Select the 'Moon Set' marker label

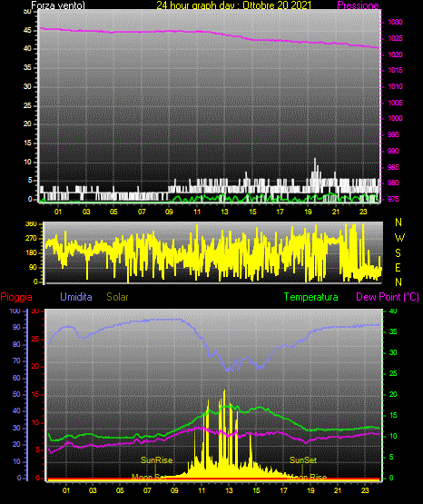(150, 477)
